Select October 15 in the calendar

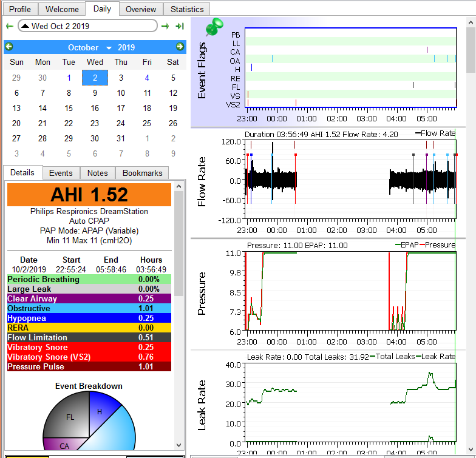(x=69, y=108)
